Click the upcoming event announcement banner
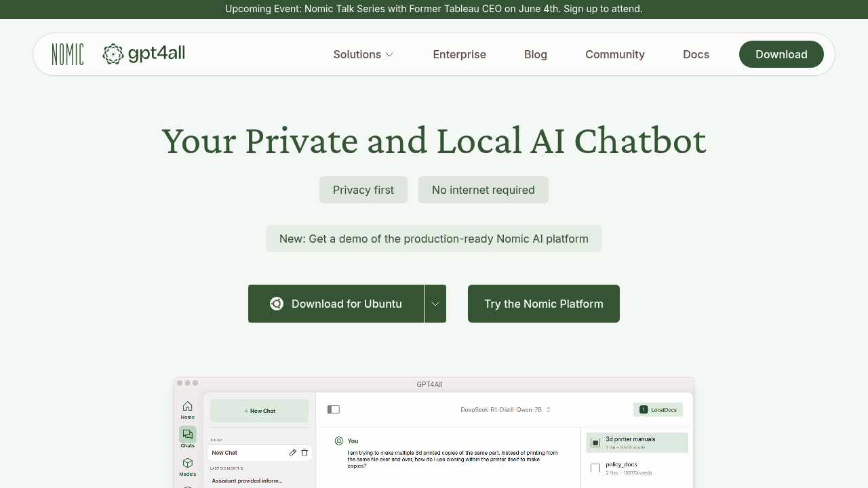The height and width of the screenshot is (488, 868). pyautogui.click(x=434, y=9)
